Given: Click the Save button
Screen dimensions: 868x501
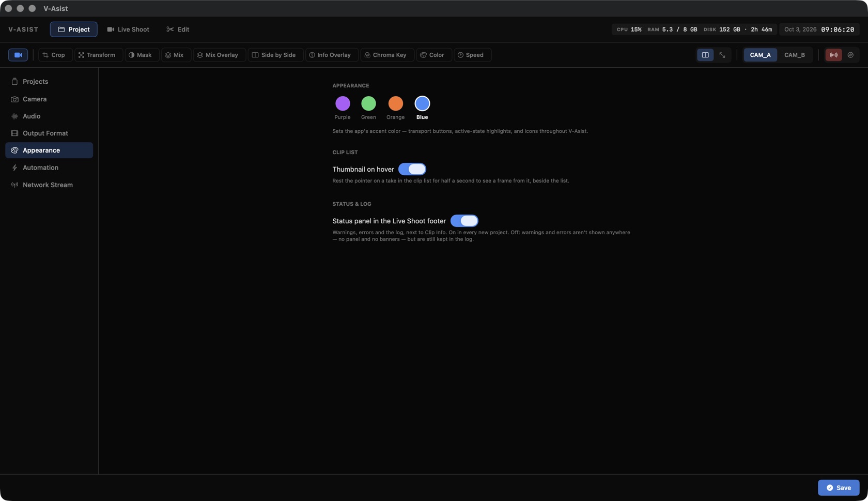Looking at the screenshot, I should (839, 488).
